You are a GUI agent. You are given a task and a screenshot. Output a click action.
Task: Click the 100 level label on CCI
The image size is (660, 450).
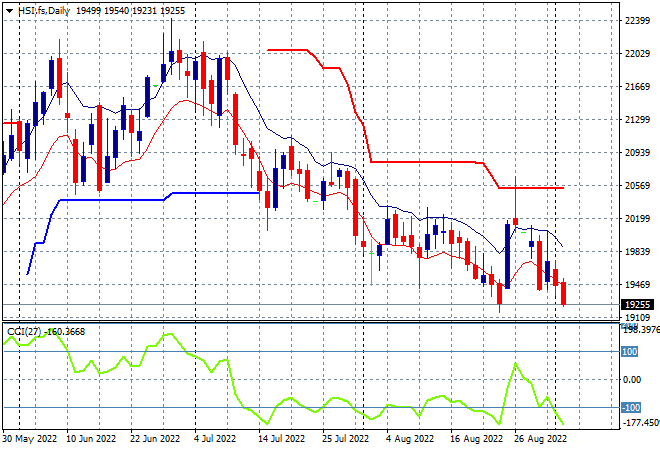(630, 351)
